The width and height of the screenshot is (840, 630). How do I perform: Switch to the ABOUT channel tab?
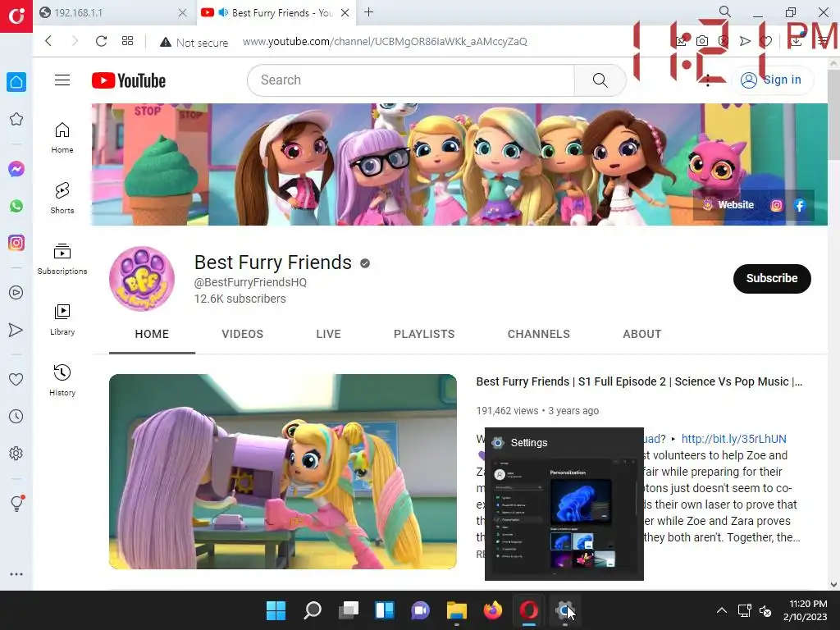pyautogui.click(x=642, y=334)
